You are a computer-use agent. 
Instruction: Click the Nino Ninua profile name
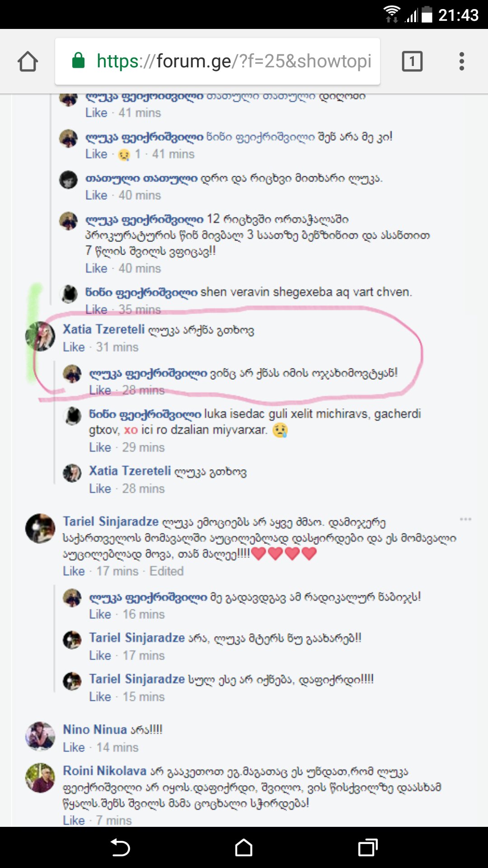pyautogui.click(x=95, y=729)
